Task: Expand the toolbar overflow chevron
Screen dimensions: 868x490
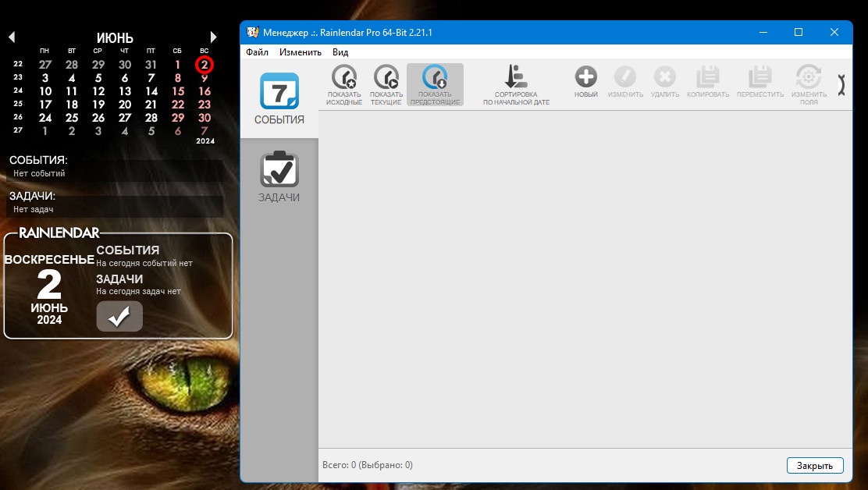Action: 841,85
